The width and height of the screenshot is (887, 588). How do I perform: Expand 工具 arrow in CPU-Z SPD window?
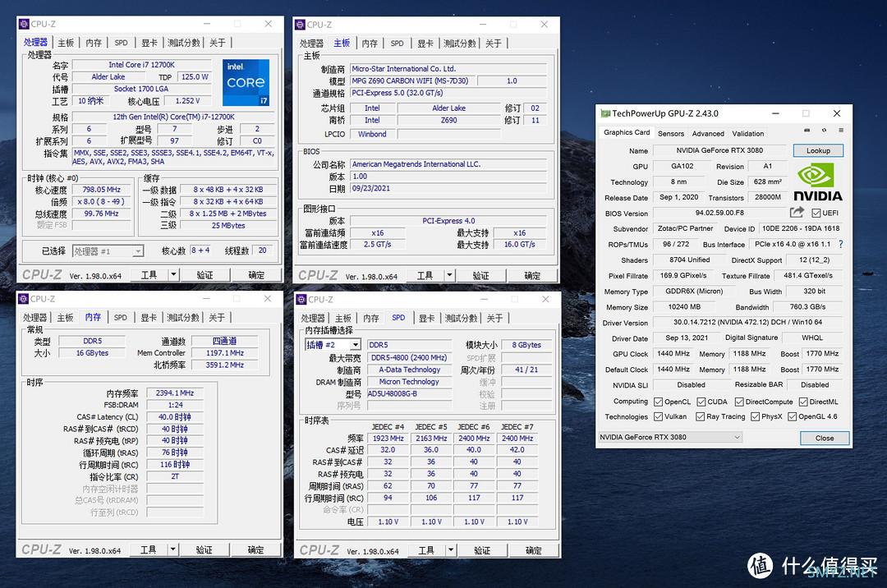451,550
